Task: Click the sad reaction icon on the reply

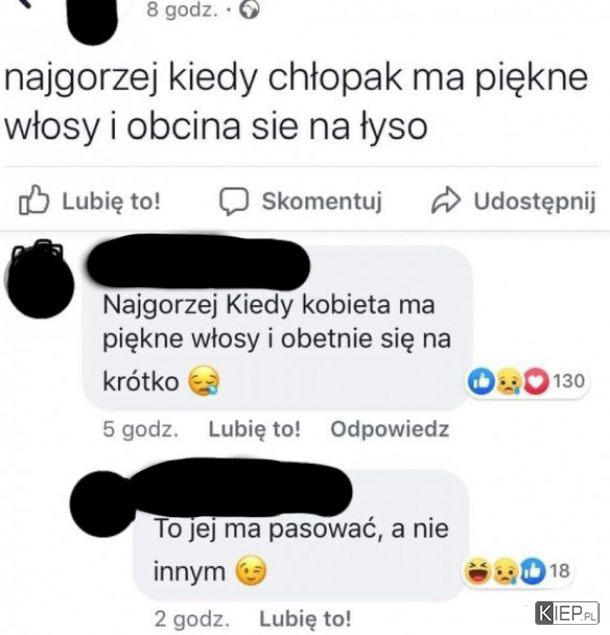Action: (x=505, y=571)
